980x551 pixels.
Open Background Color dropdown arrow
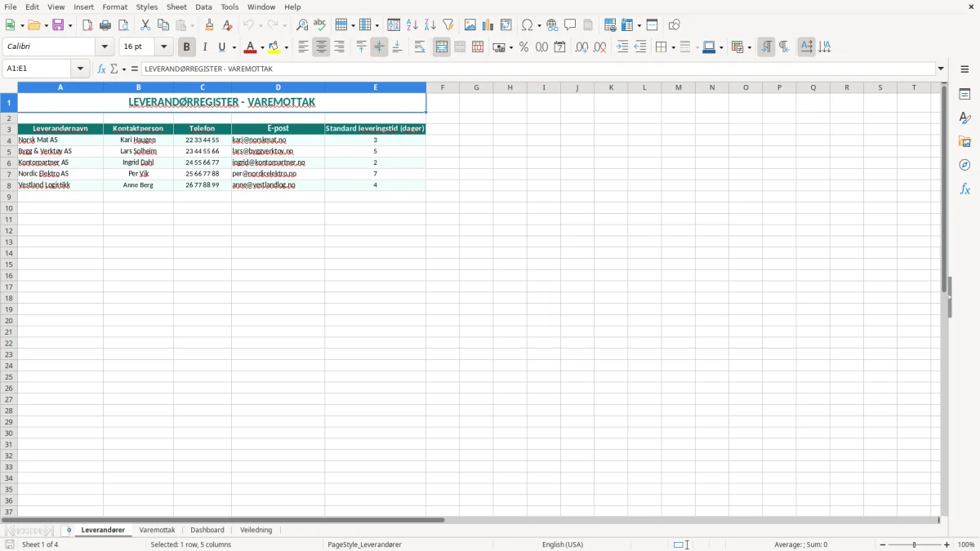(287, 47)
